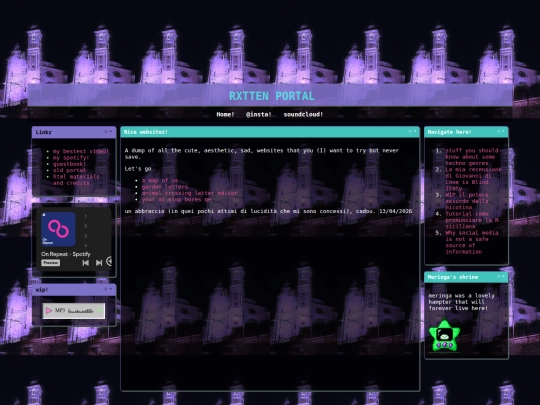Open the 'garden letters' link
This screenshot has height=405, width=540.
[x=165, y=187]
